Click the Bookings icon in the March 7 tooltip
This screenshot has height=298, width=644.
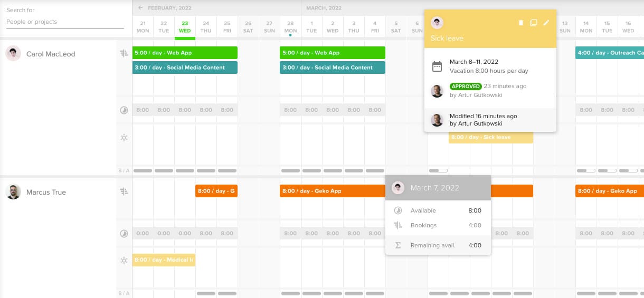click(x=398, y=225)
